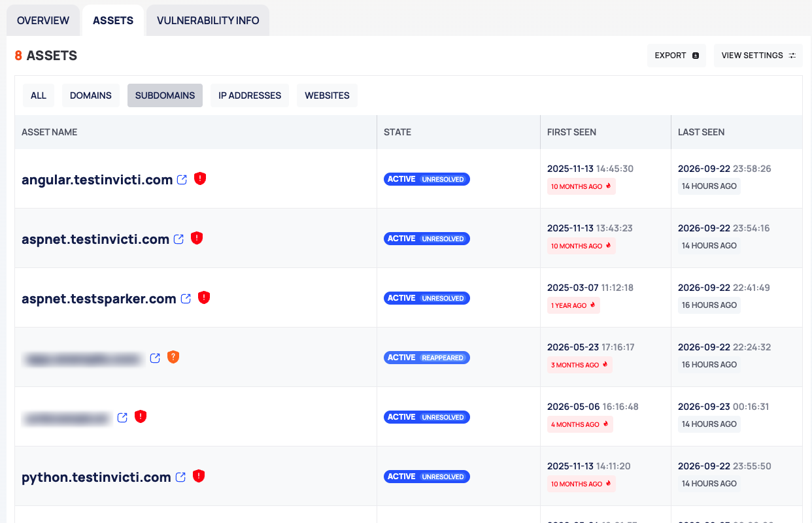
Task: Open external link for angular.testinvicti.com
Action: 182,180
